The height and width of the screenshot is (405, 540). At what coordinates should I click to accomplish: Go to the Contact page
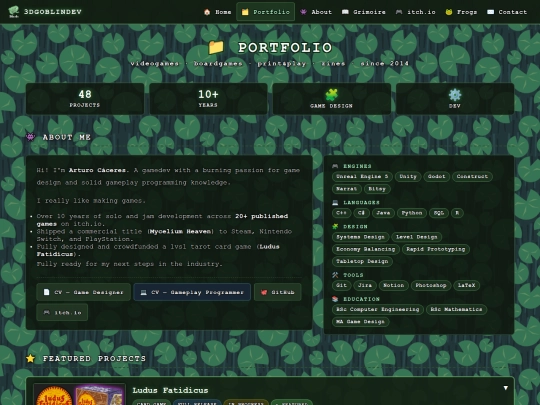[507, 12]
